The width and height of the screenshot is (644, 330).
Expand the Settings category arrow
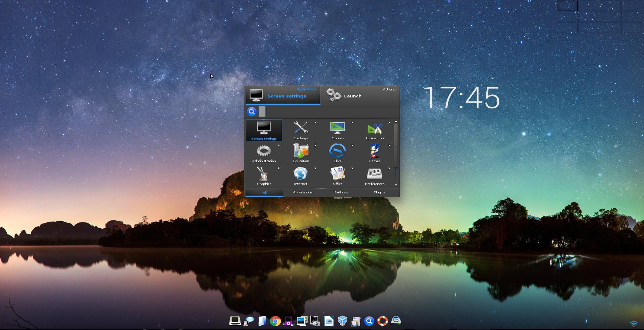315,123
